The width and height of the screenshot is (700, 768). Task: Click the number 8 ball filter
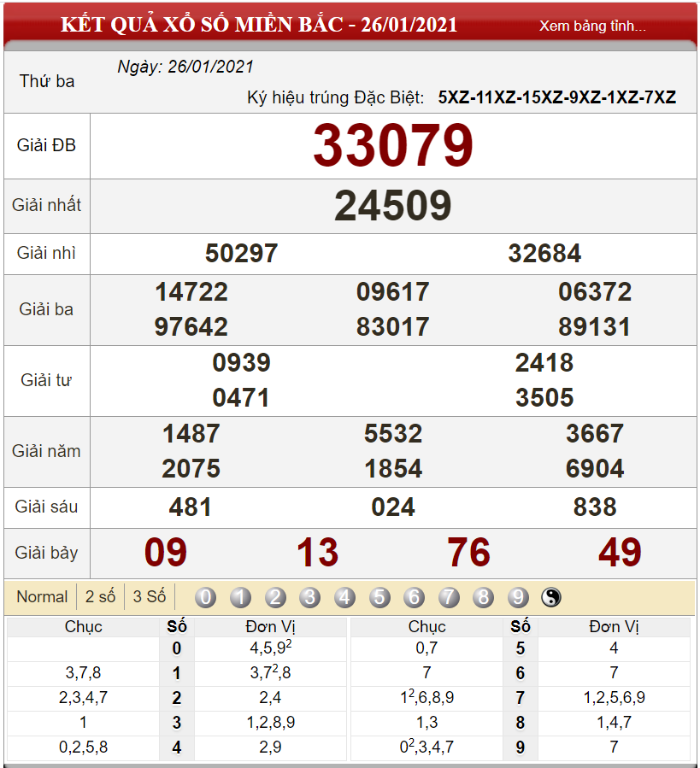[484, 597]
